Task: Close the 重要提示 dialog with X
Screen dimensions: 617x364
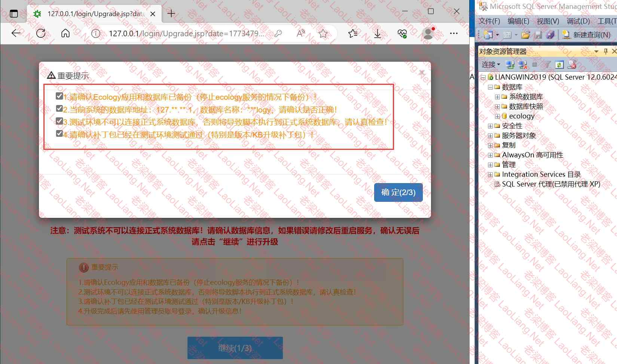Action: coord(422,73)
